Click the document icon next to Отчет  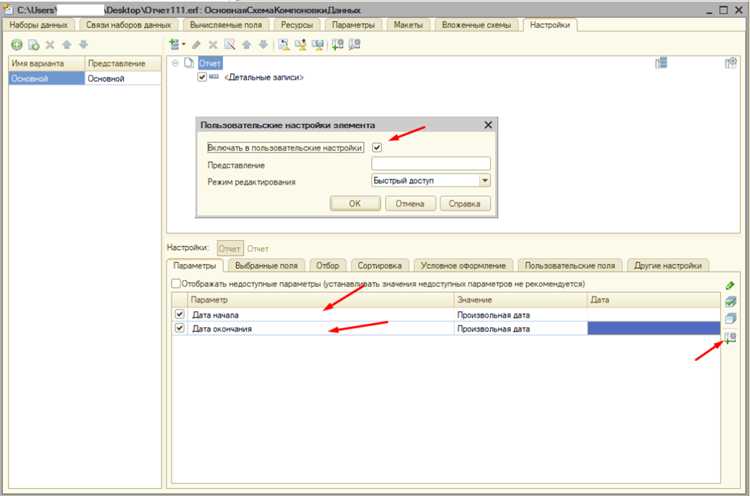point(189,63)
